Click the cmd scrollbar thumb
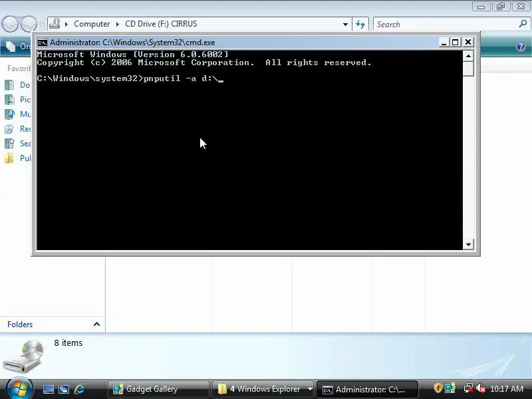The width and height of the screenshot is (532, 399). pyautogui.click(x=468, y=69)
